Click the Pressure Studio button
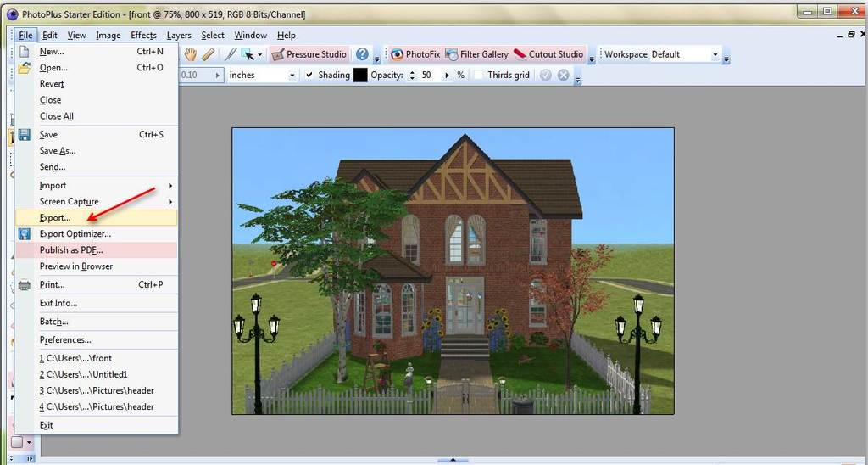The image size is (868, 465). (x=309, y=54)
